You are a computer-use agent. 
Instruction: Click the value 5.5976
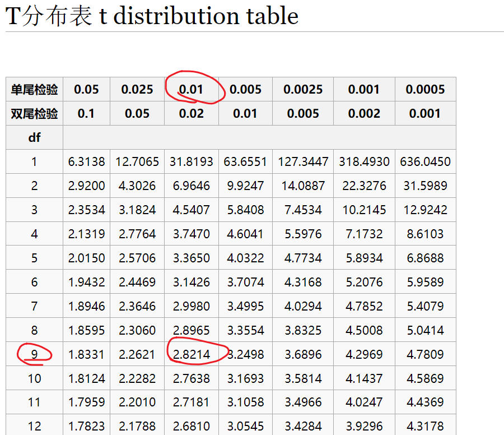click(x=303, y=234)
